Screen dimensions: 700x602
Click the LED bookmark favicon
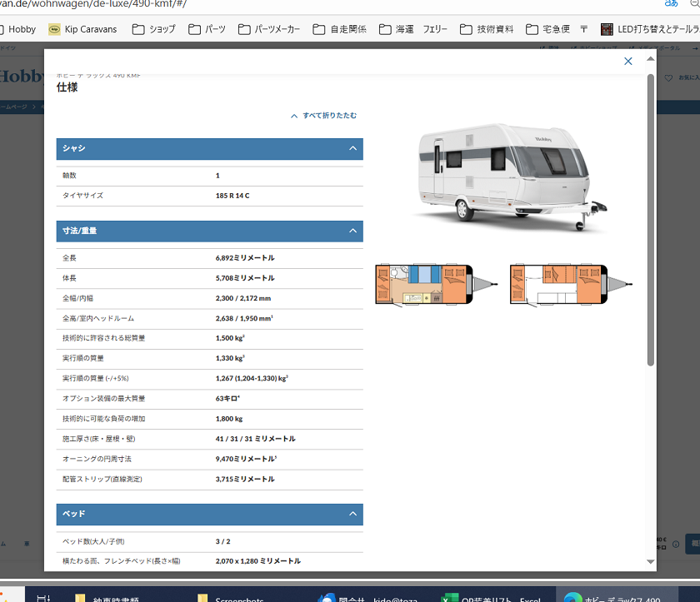(x=607, y=29)
